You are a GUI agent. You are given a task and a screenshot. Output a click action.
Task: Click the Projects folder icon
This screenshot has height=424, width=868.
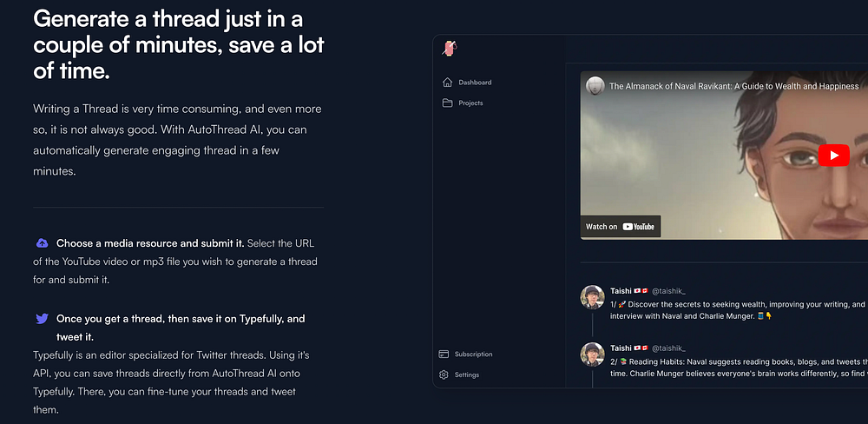pyautogui.click(x=447, y=103)
